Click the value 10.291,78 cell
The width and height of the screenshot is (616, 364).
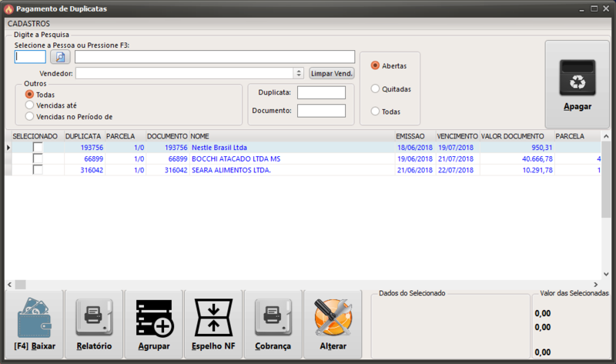click(x=517, y=170)
